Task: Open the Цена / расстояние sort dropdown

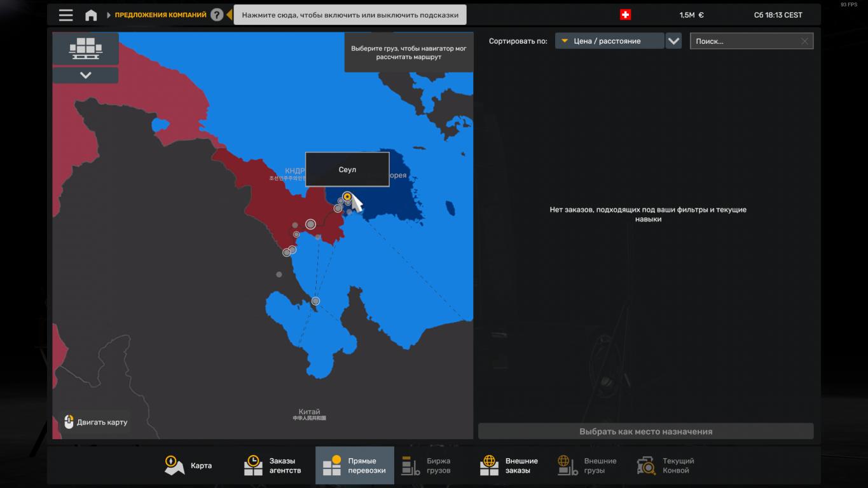Action: 609,41
